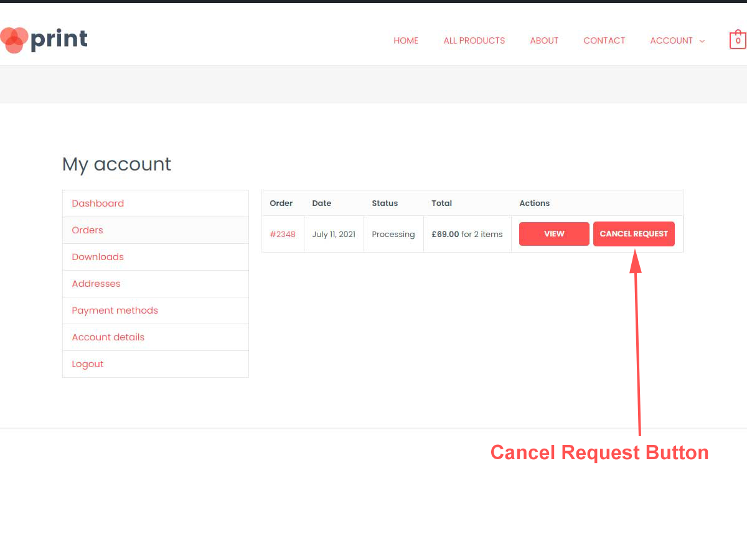Open the All Products menu item
This screenshot has width=747, height=560.
pyautogui.click(x=474, y=40)
